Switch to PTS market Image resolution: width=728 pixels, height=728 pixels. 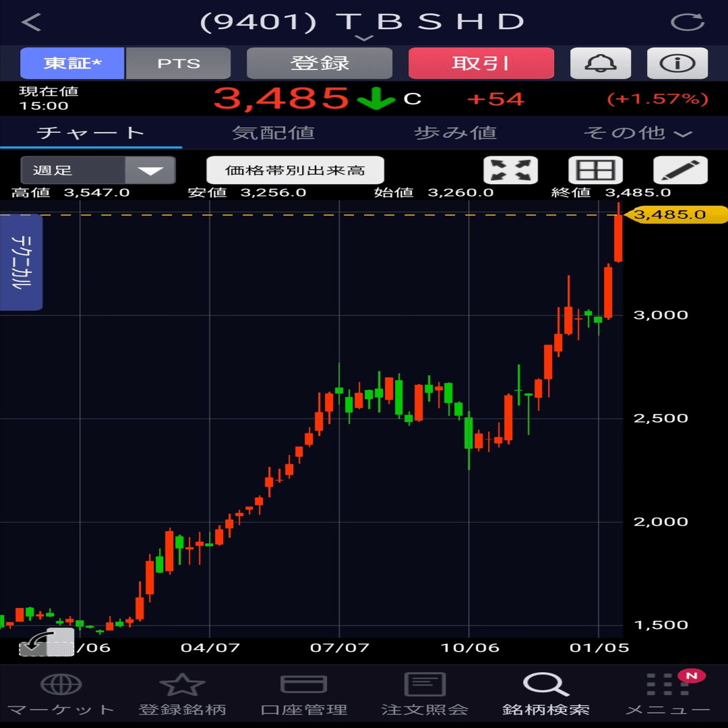click(x=178, y=63)
